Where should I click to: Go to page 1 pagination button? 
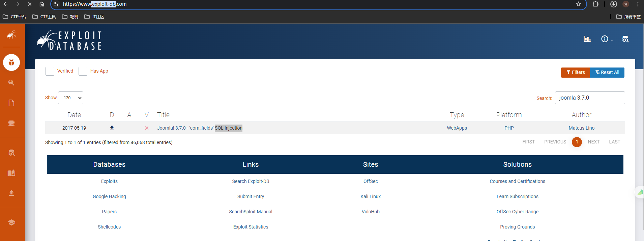[577, 142]
